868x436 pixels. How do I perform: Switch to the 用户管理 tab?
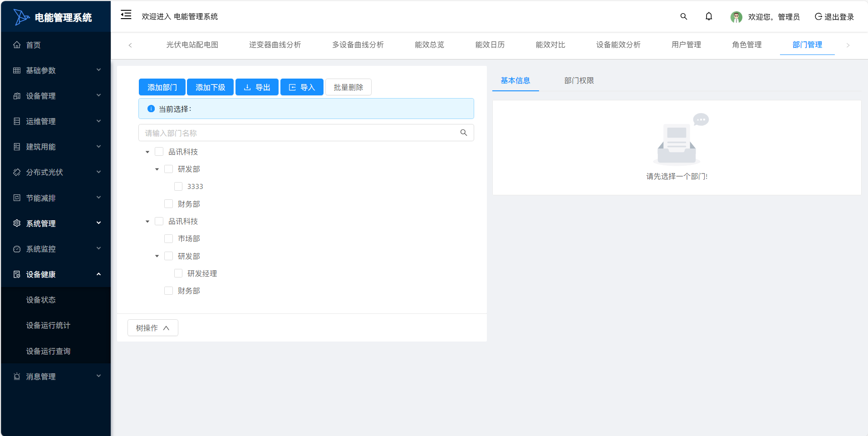[x=686, y=45]
